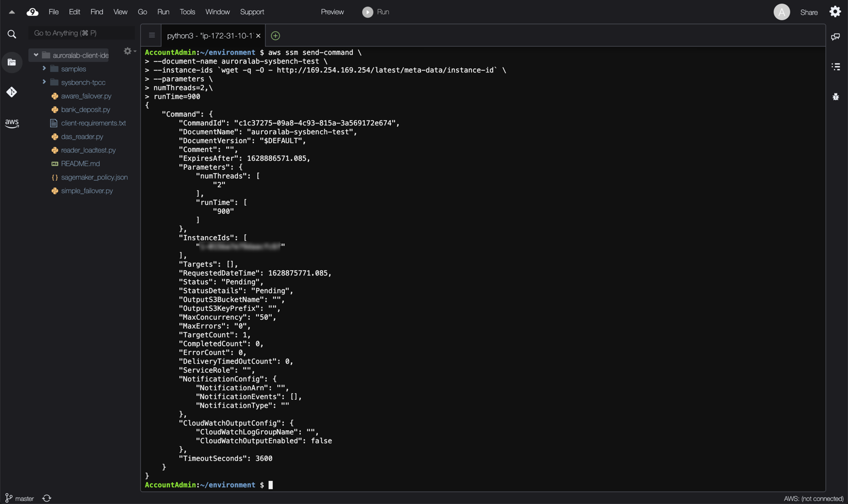This screenshot has width=848, height=504.
Task: Click the Cloud9 logo
Action: (x=32, y=11)
